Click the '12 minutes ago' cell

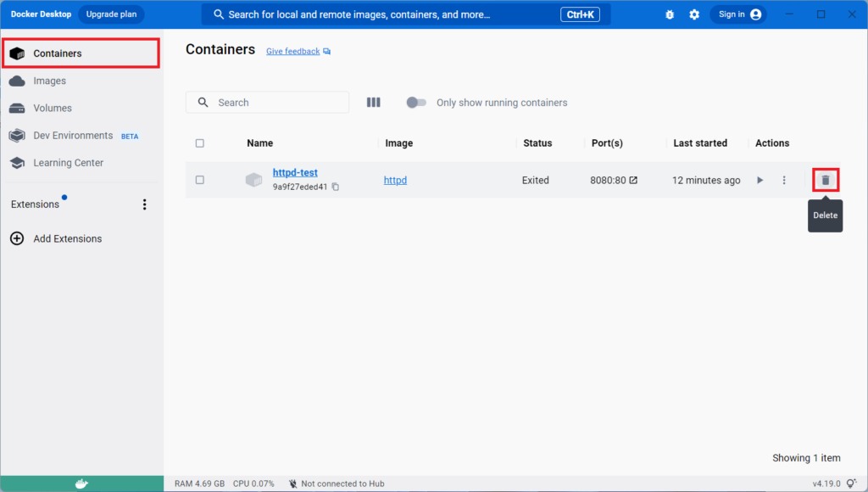tap(706, 180)
